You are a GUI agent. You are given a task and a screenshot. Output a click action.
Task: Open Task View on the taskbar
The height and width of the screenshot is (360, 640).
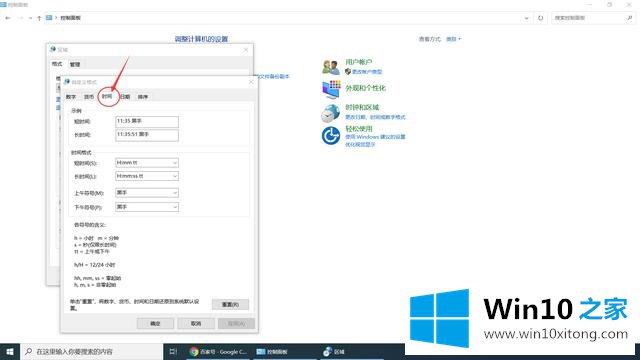[173, 351]
